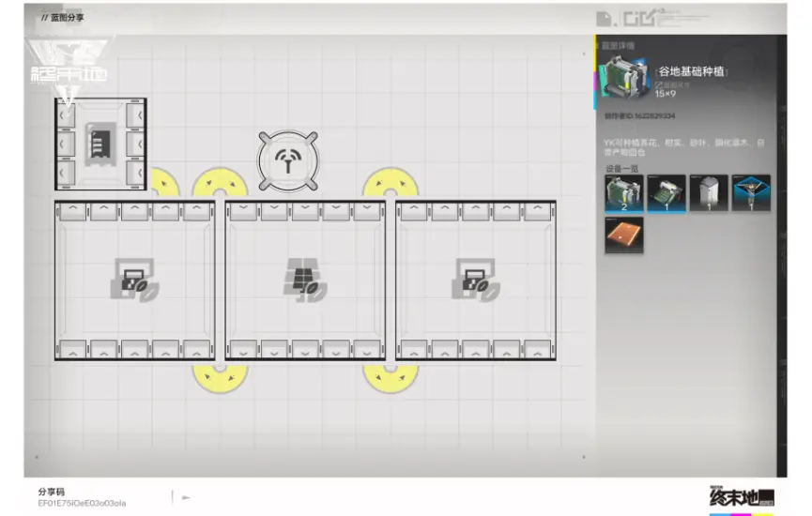812x516 pixels.
Task: Click the arrow icon beside share code
Action: [x=186, y=497]
